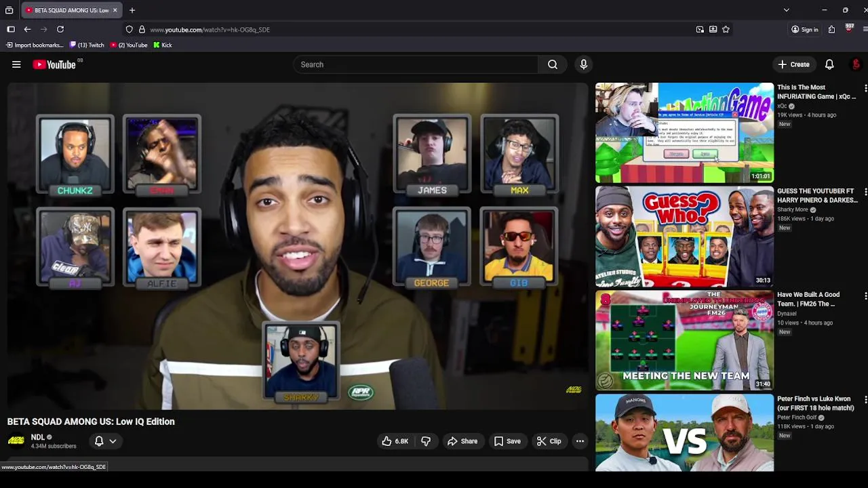Open the Dynaxel channel name
Viewport: 868px width, 488px height.
(x=787, y=314)
